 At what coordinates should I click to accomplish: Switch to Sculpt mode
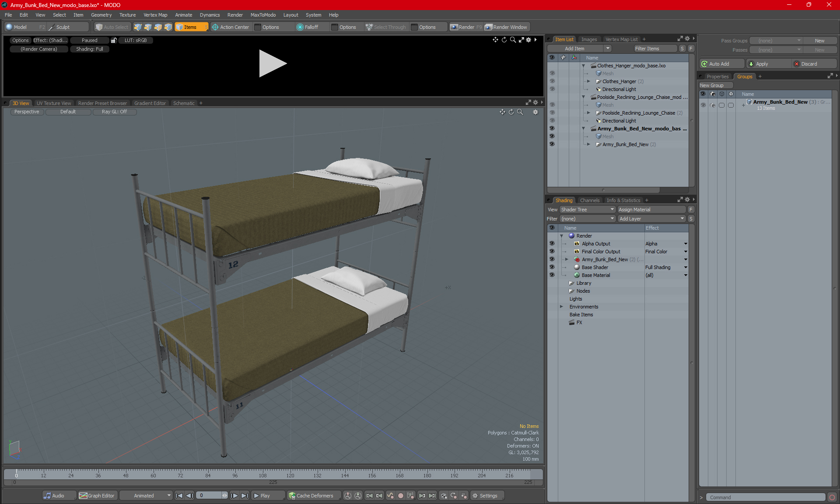tap(68, 27)
